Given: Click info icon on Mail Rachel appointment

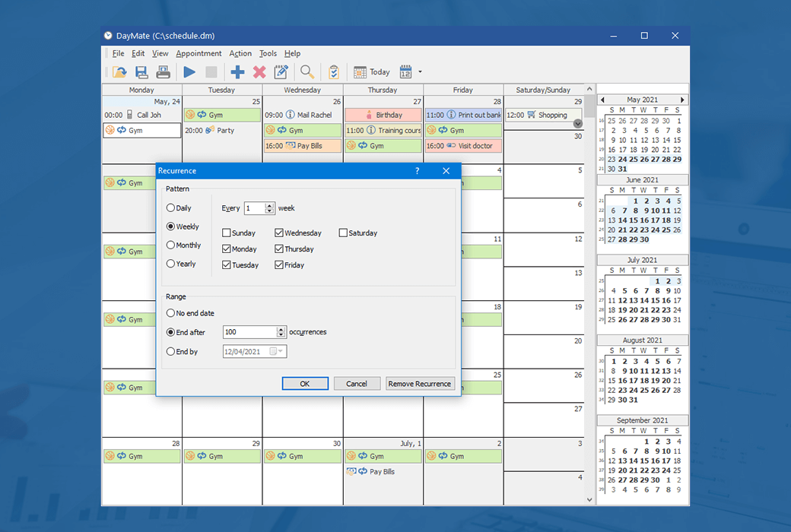Looking at the screenshot, I should click(x=290, y=115).
